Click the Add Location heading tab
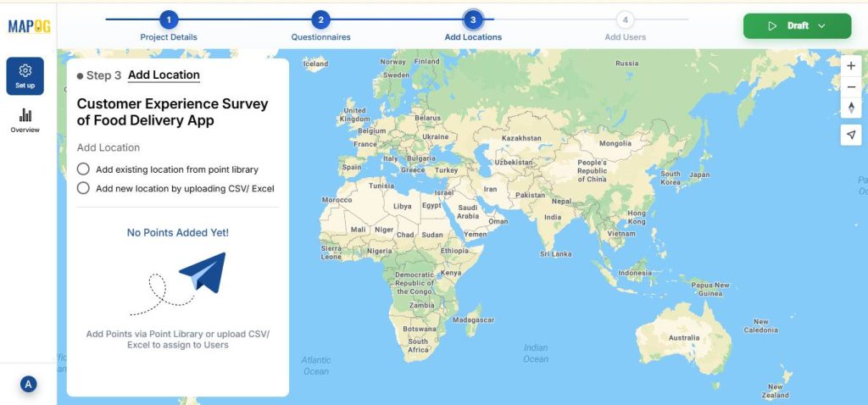 (164, 75)
